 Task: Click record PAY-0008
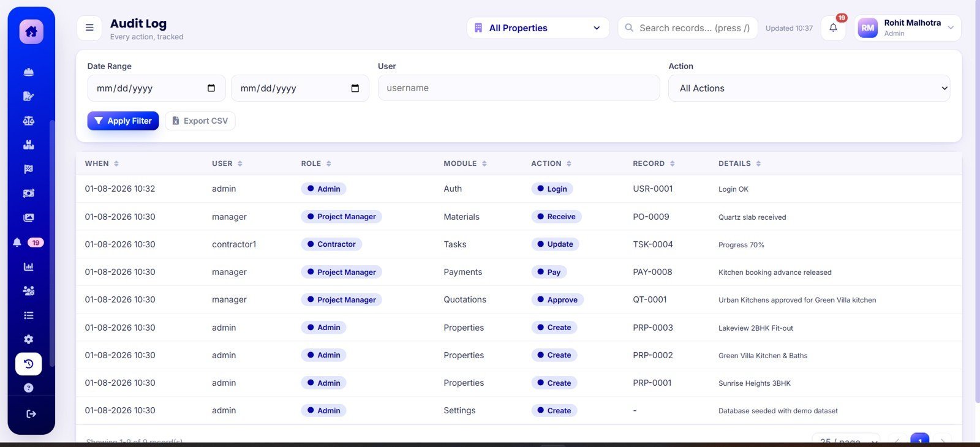pyautogui.click(x=652, y=272)
